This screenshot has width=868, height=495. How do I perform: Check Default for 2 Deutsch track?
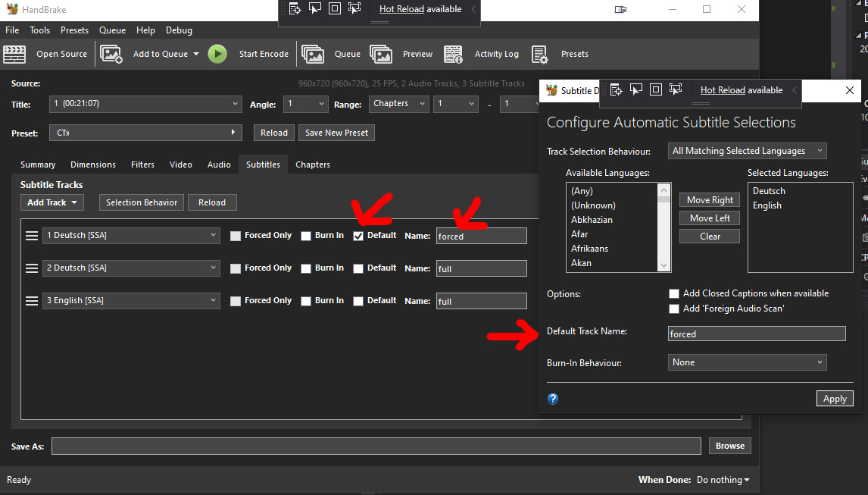(358, 269)
